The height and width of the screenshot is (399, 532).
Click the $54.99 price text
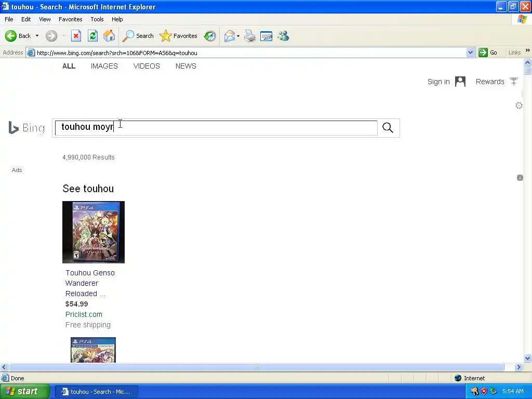pos(77,304)
